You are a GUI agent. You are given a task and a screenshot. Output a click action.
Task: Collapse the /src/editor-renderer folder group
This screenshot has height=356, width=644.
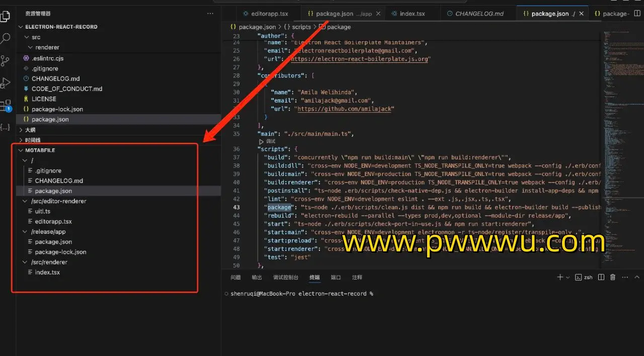click(x=25, y=201)
